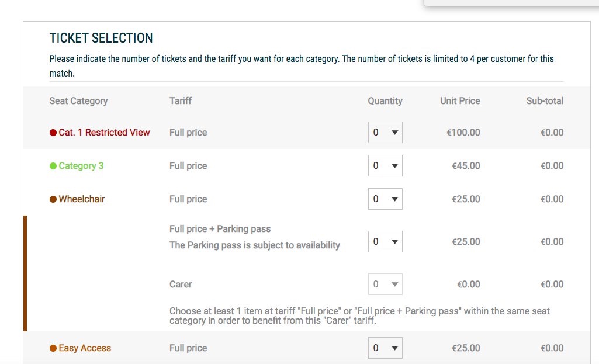The width and height of the screenshot is (599, 364).
Task: Click the Wheelchair seat category label
Action: click(82, 199)
